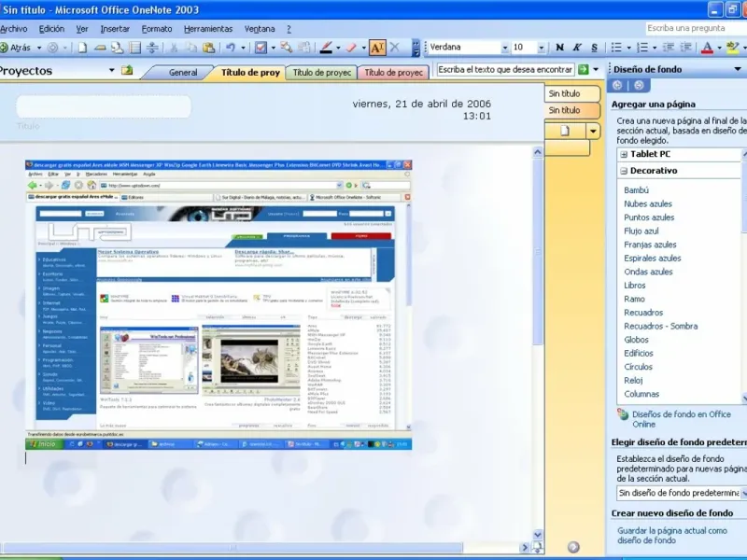Click the page title input box
747x560 pixels.
[104, 106]
